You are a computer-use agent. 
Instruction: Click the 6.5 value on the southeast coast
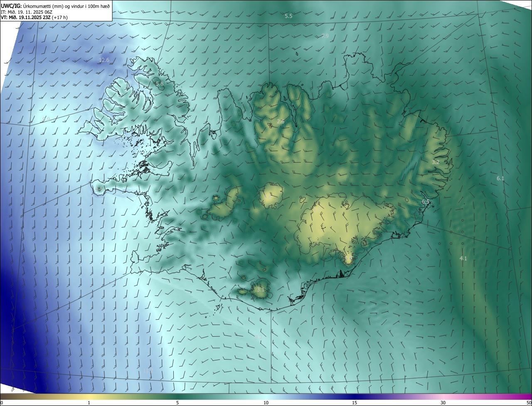pyautogui.click(x=426, y=202)
